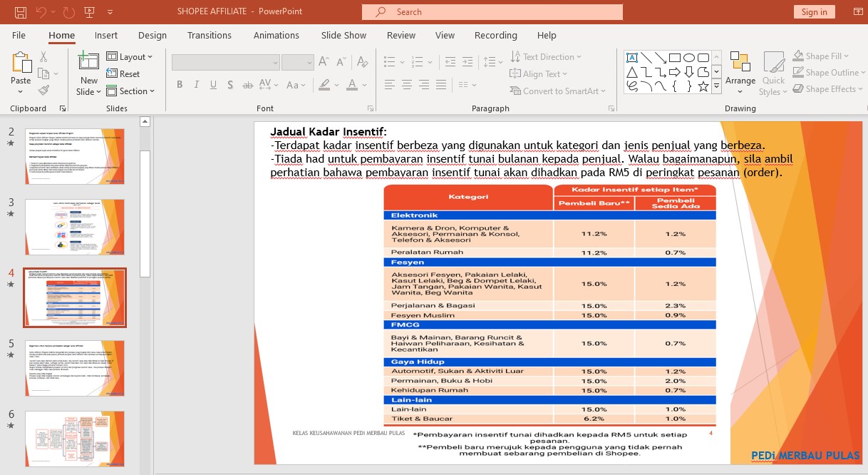Expand the Section dropdown menu
This screenshot has width=868, height=475.
pos(131,91)
